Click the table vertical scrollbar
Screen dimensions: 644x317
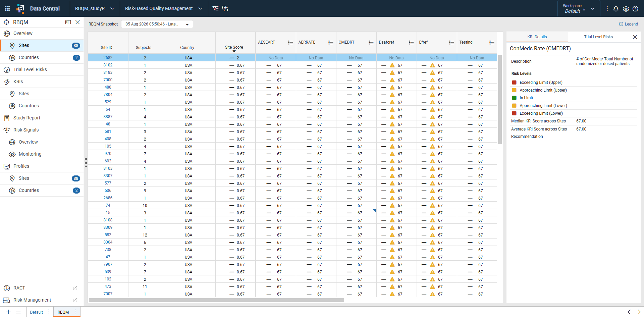[500, 99]
